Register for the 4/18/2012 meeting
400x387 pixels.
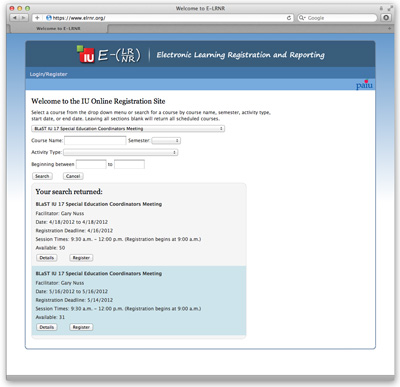(x=81, y=258)
